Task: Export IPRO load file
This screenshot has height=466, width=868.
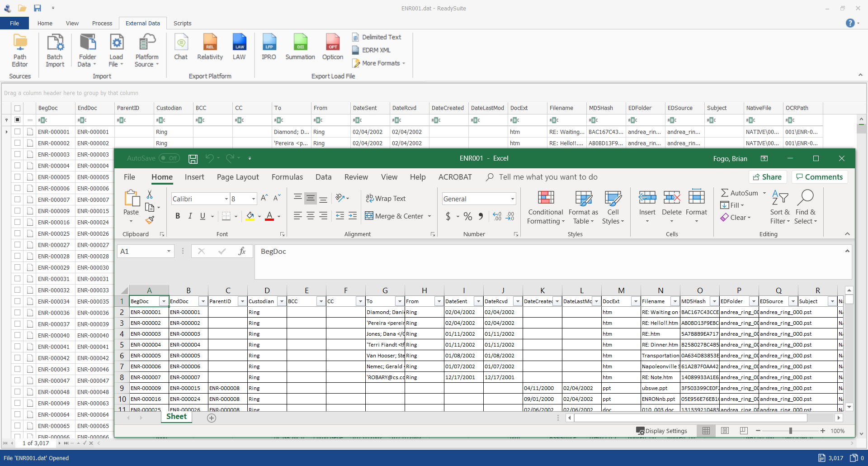Action: 269,47
